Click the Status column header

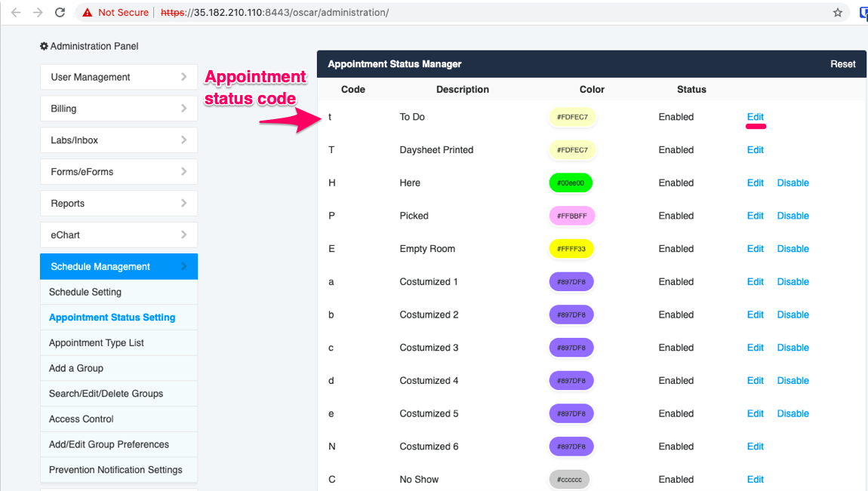(691, 90)
